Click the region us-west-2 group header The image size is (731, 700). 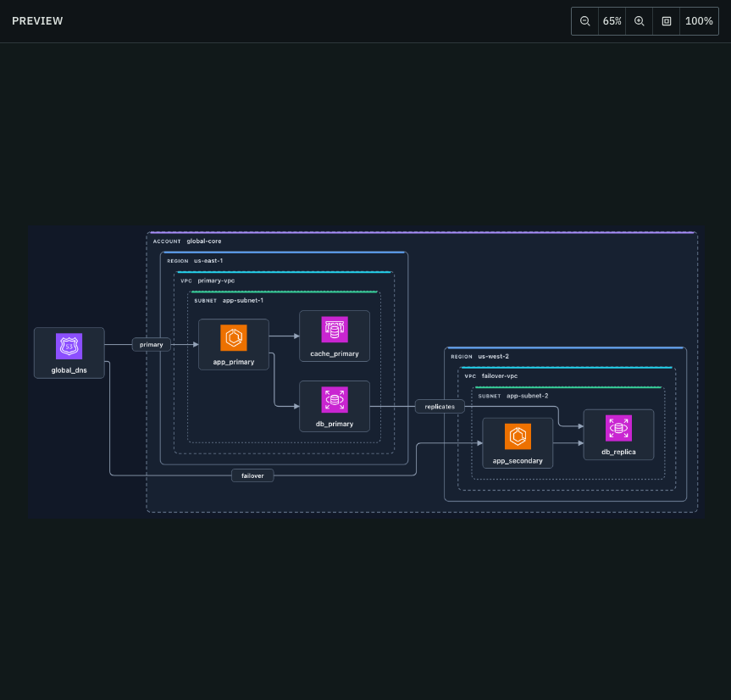point(479,356)
